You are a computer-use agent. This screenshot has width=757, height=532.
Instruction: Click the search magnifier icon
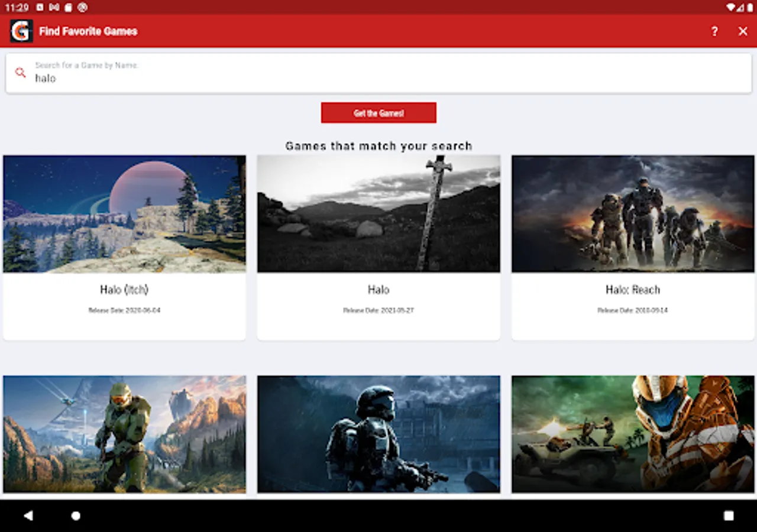21,73
